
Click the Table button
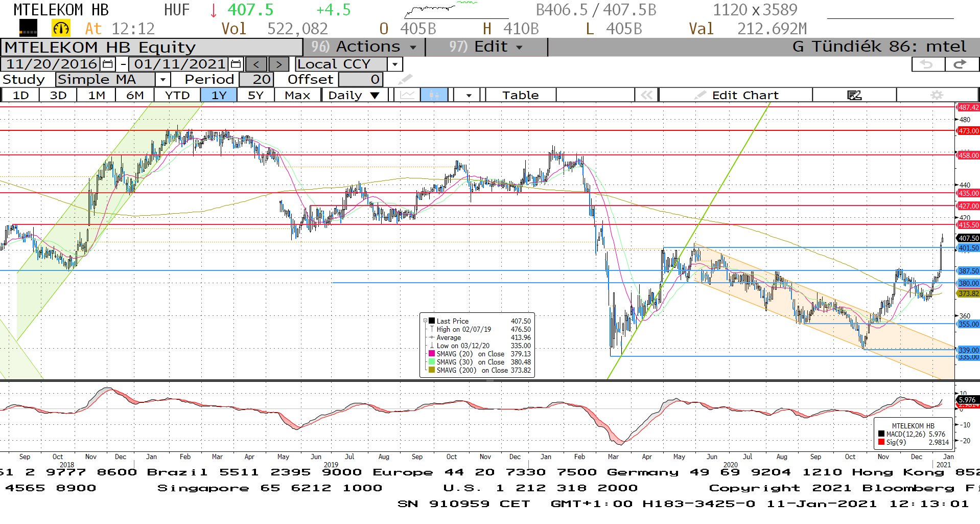(x=520, y=95)
